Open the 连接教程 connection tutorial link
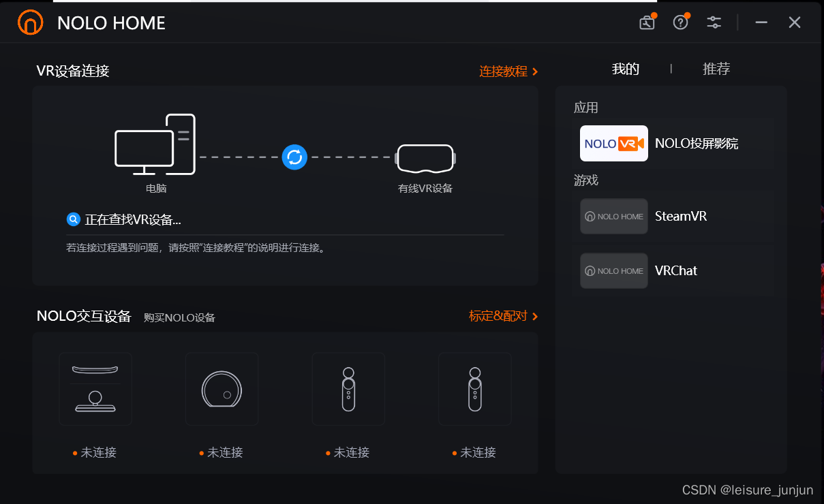 tap(509, 72)
